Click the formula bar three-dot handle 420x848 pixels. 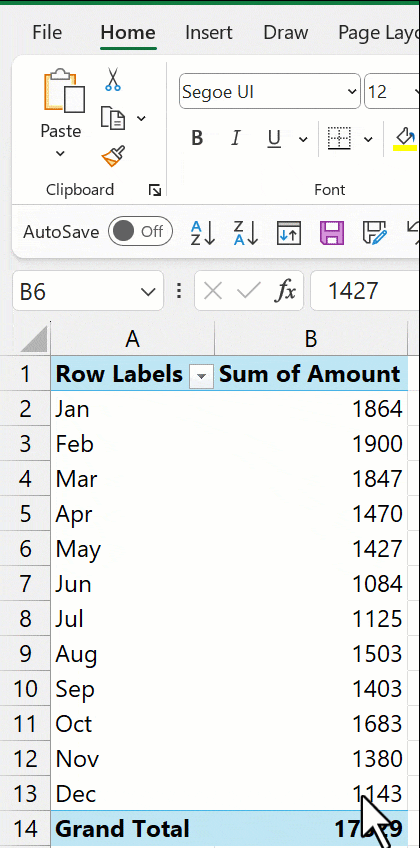179,292
